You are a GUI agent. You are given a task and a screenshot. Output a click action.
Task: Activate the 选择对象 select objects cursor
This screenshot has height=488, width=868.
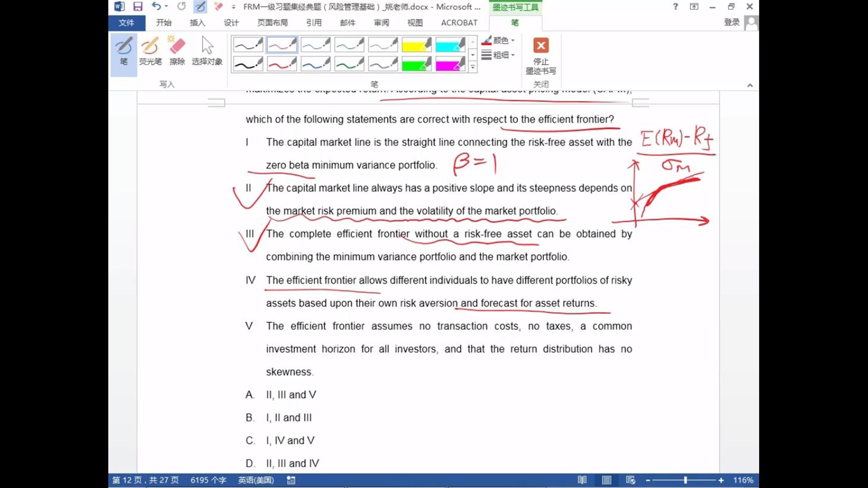tap(207, 51)
